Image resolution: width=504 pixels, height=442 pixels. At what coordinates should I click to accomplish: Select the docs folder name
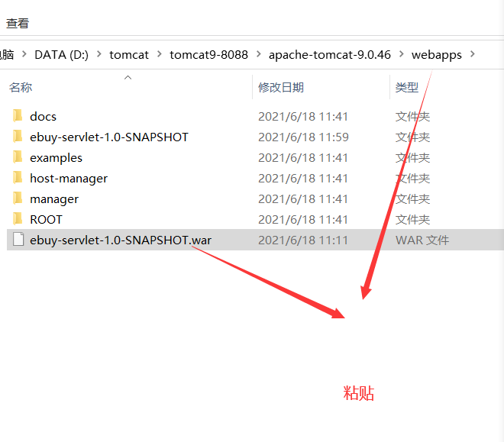point(43,117)
